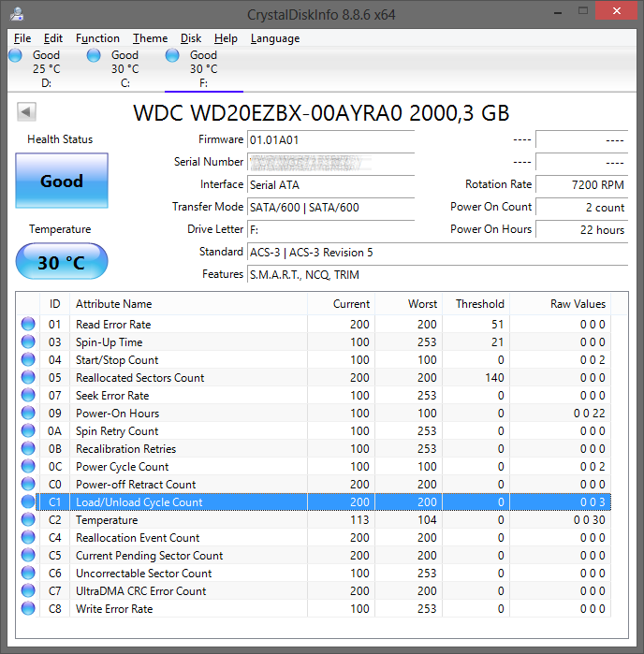644x654 pixels.
Task: Click the Firmware field 01.01A01
Action: (330, 139)
